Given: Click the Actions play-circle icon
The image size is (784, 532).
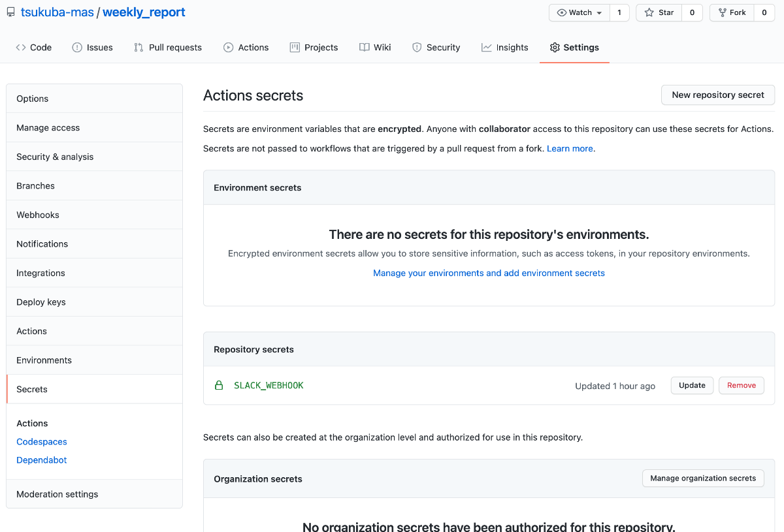Looking at the screenshot, I should click(x=229, y=48).
